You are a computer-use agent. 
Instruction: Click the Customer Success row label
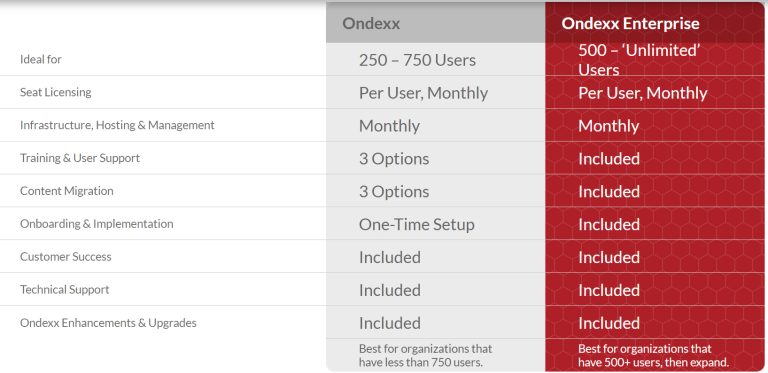point(66,256)
